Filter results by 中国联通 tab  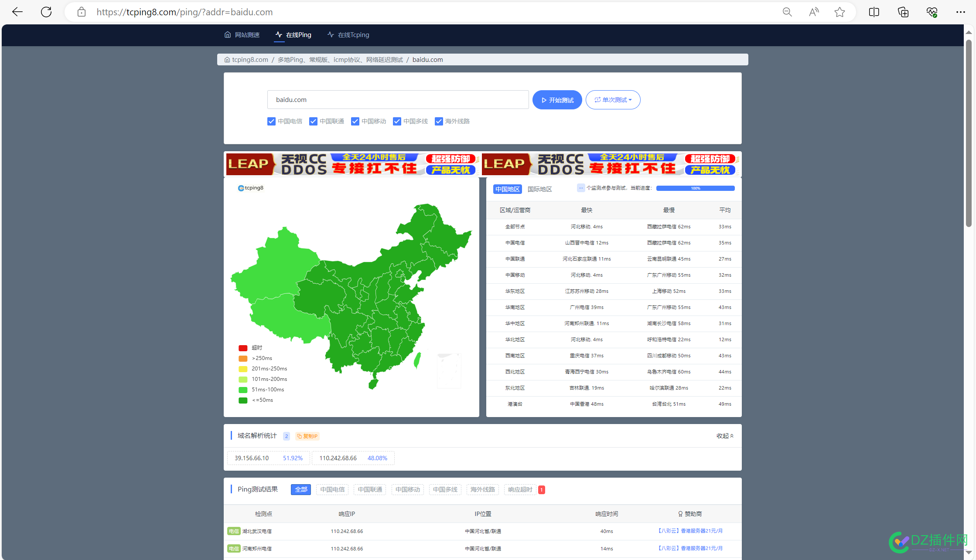coord(370,489)
